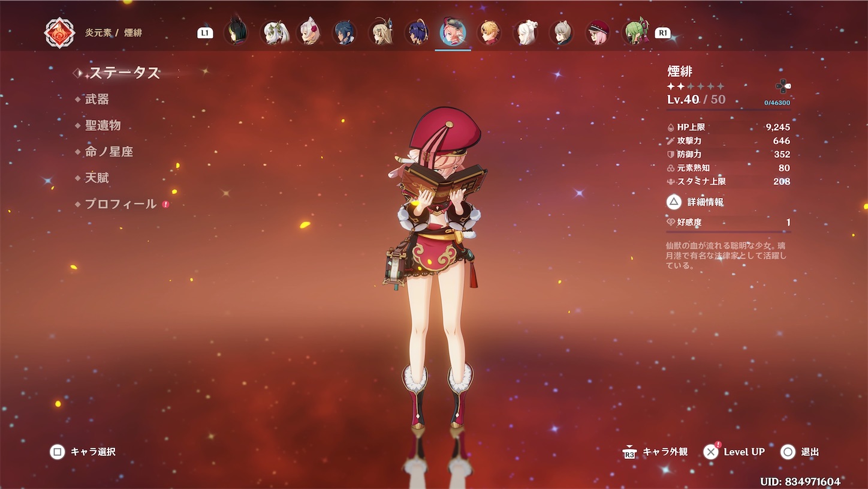Click the 好感度 friendship label
868x489 pixels.
[x=689, y=222]
